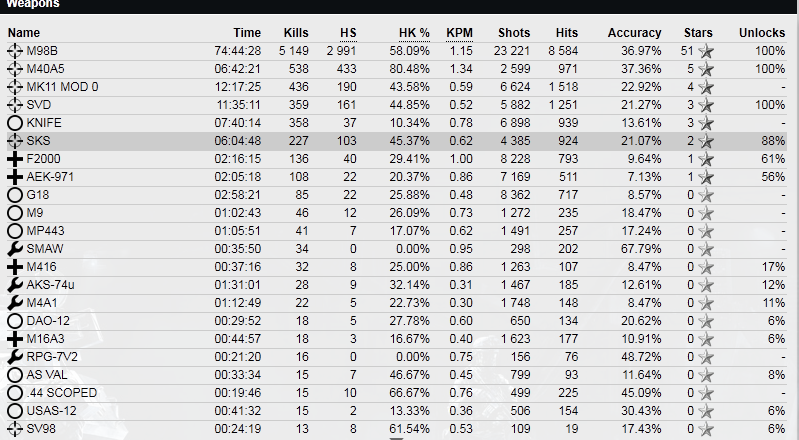Click the circle icon beside G18
The height and width of the screenshot is (440, 799).
tap(14, 195)
